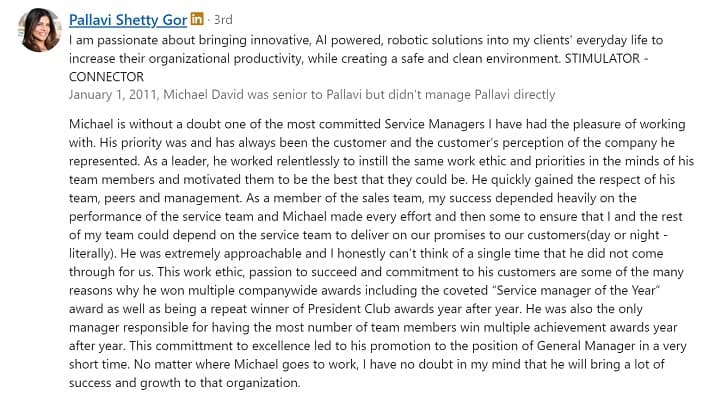Click the headline starting 'I am passionate about'
The width and height of the screenshot is (715, 394).
[x=366, y=58]
